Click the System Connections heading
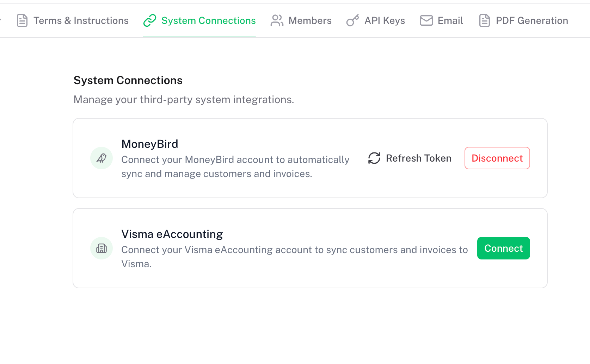The image size is (590, 364). tap(128, 80)
